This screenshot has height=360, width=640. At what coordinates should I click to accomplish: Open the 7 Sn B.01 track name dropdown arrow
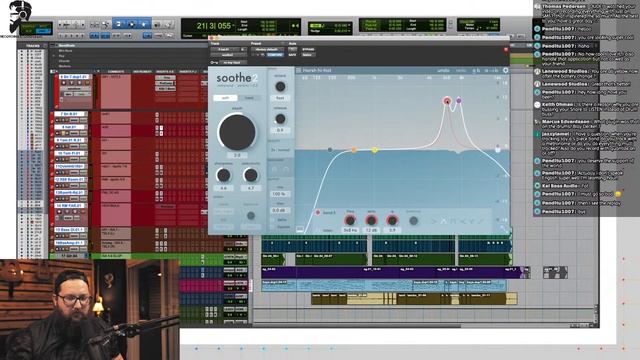tap(85, 114)
